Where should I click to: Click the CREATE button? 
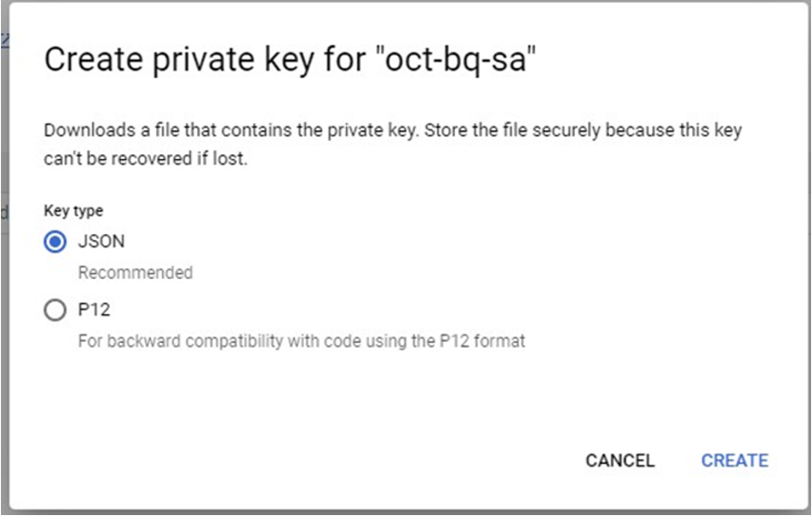pos(734,461)
